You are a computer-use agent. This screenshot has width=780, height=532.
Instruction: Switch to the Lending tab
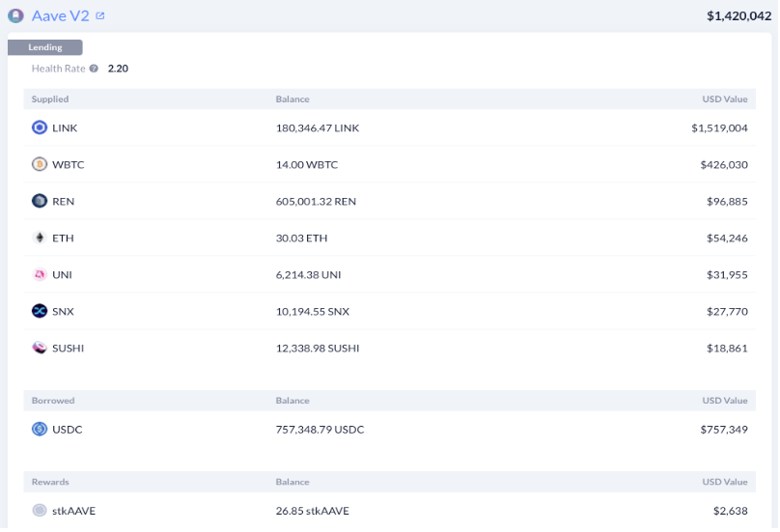click(44, 47)
